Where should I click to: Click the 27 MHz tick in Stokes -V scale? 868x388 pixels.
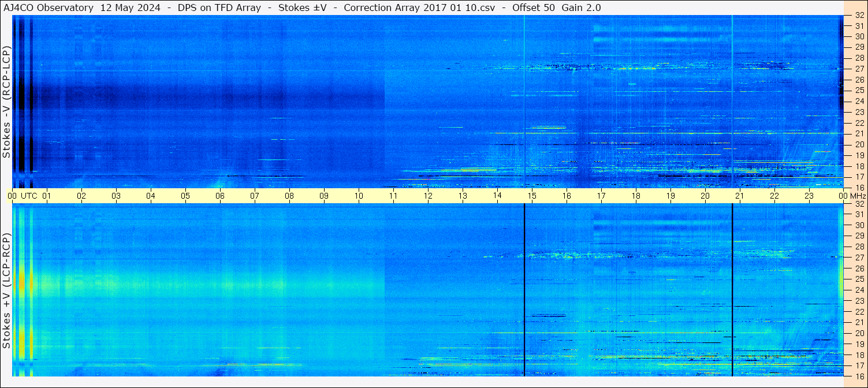pos(859,69)
